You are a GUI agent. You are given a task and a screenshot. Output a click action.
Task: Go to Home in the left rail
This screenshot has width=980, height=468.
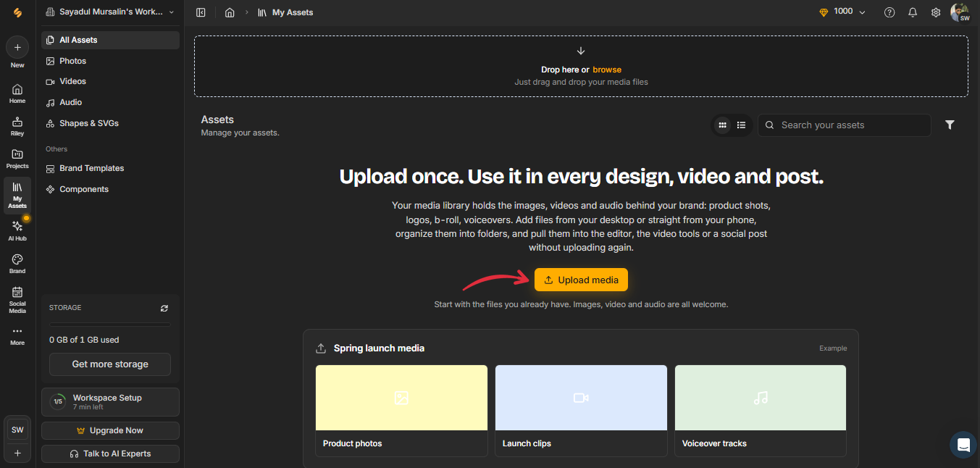(x=17, y=93)
